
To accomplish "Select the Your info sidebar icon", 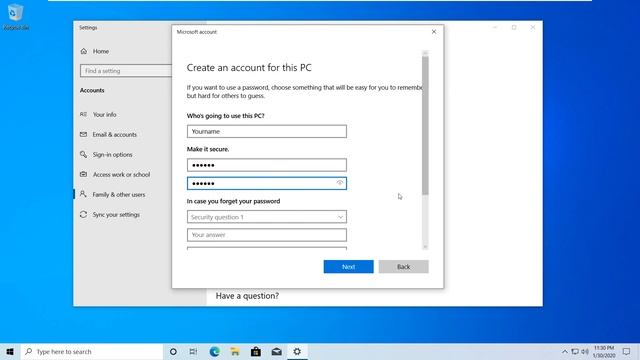I will pyautogui.click(x=83, y=114).
